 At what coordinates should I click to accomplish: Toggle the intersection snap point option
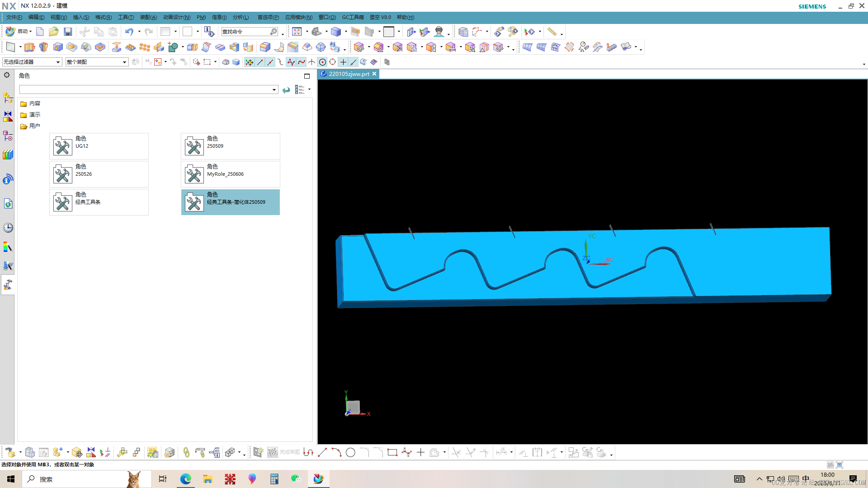click(312, 62)
